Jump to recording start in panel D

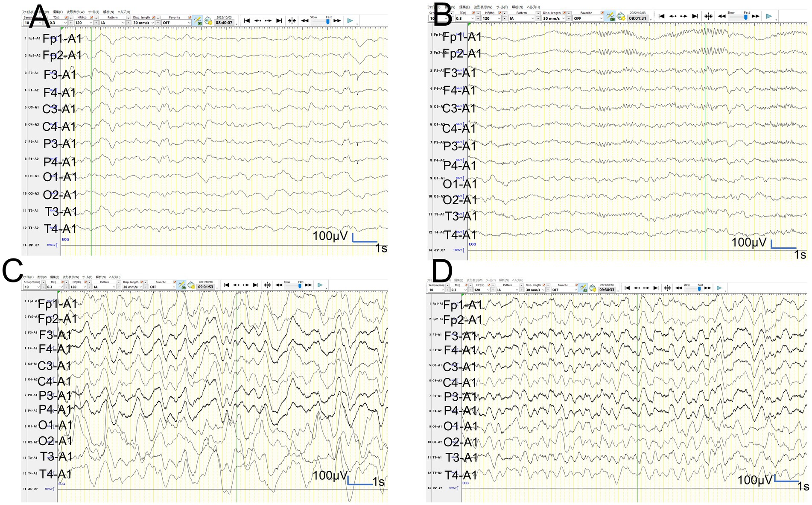(x=627, y=288)
